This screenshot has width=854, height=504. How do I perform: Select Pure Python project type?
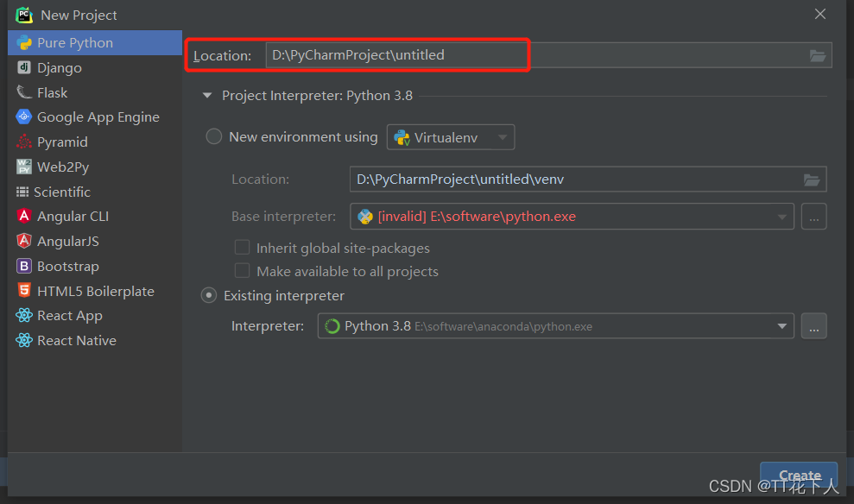coord(95,42)
